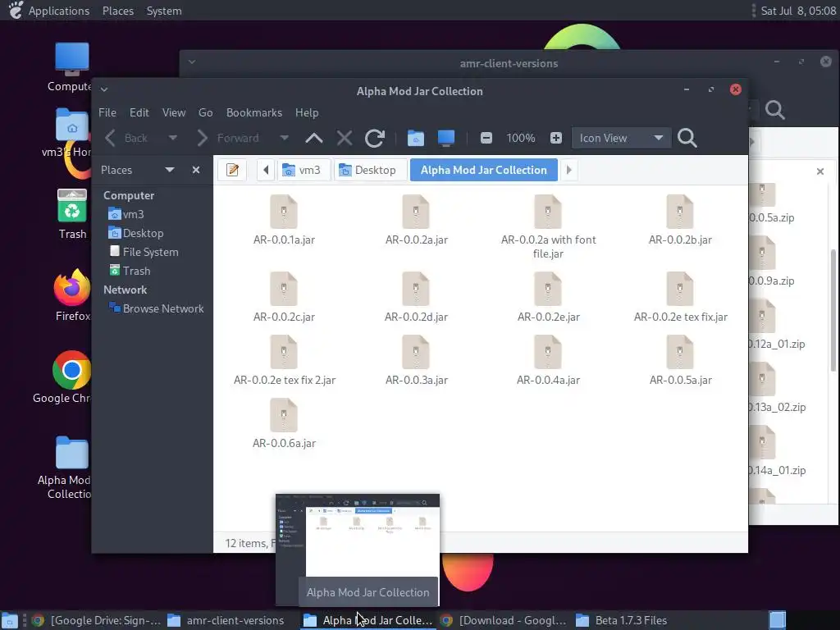Image resolution: width=840 pixels, height=630 pixels.
Task: Open the File menu
Action: [x=107, y=112]
